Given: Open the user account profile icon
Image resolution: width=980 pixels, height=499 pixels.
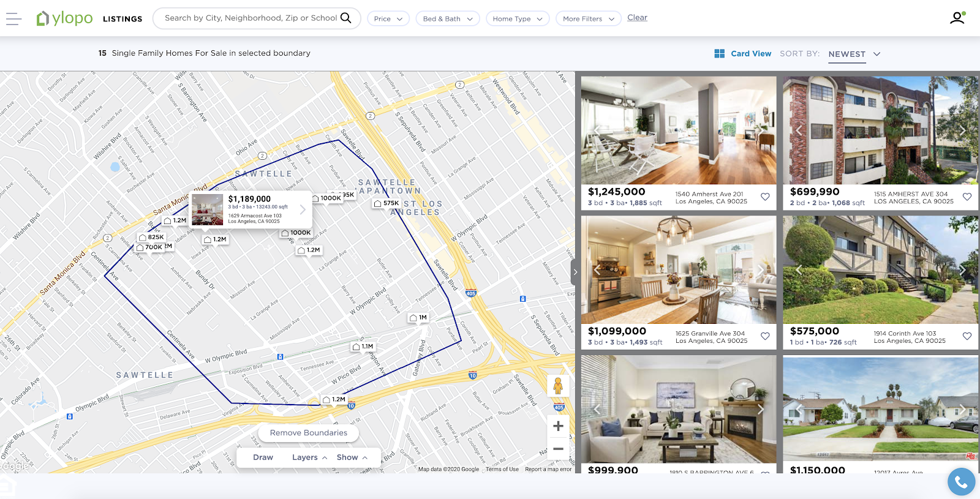Looking at the screenshot, I should 957,18.
